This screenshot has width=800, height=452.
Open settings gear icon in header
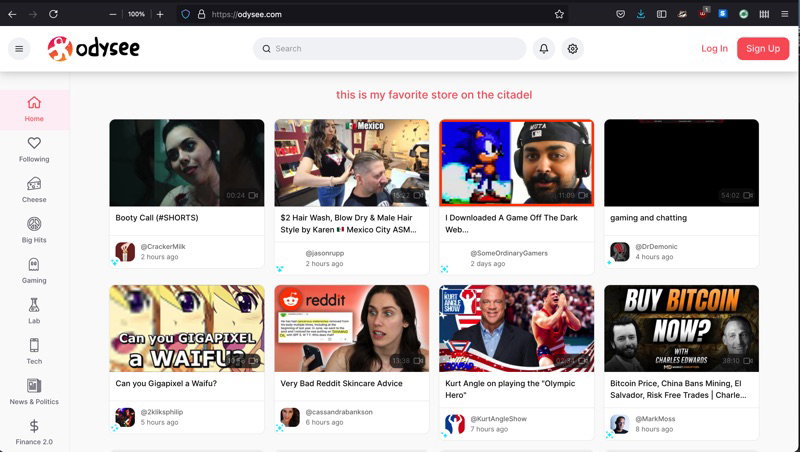[572, 49]
